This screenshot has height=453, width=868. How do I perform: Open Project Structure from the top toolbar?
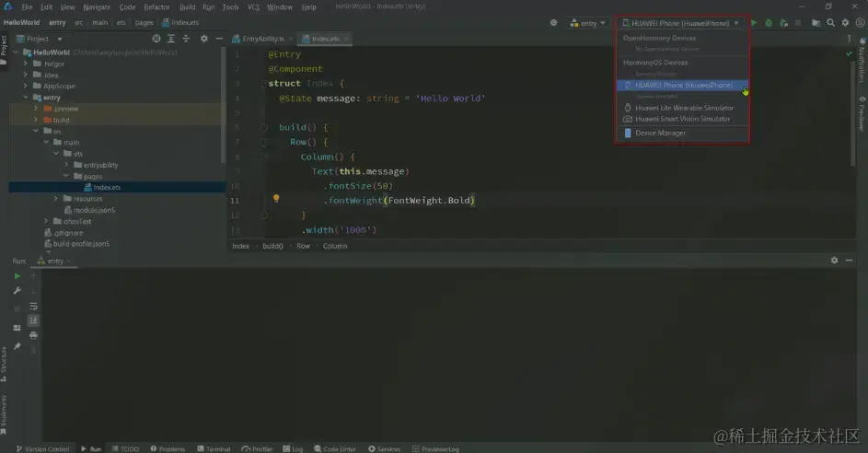pyautogui.click(x=816, y=23)
